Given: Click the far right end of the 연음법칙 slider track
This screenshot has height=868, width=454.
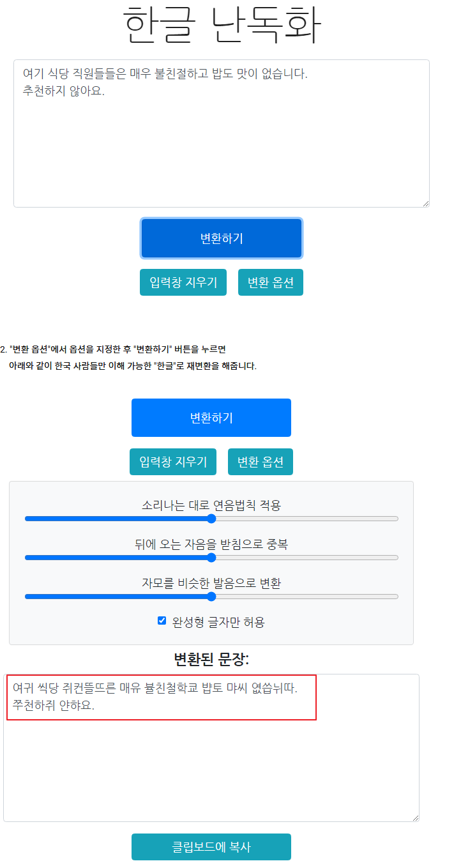Looking at the screenshot, I should tap(397, 519).
